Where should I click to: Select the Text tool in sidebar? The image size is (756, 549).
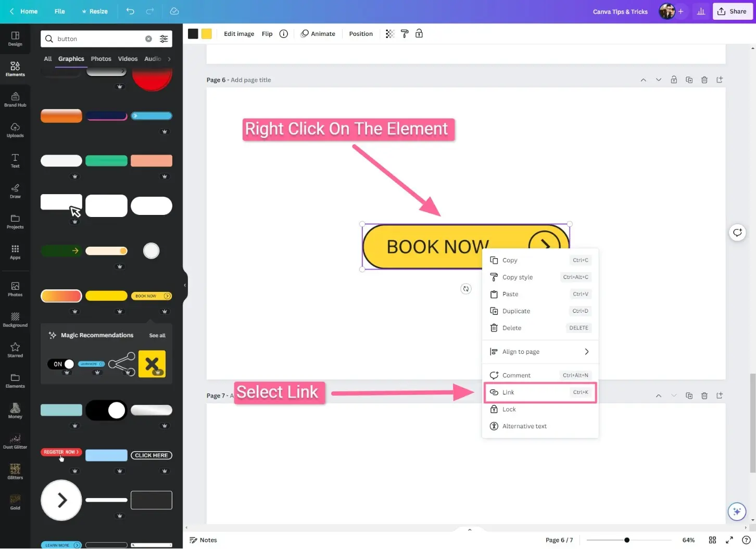15,160
